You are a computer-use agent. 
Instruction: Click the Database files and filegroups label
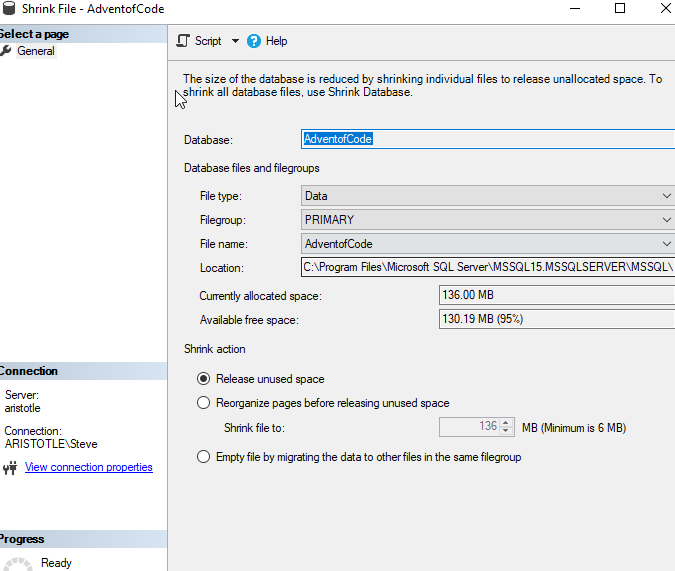click(x=252, y=168)
